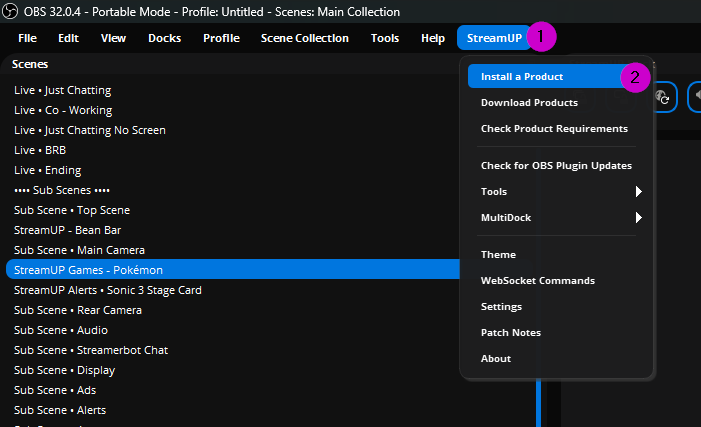Open the Scene Collection menu
This screenshot has height=427, width=701.
point(304,38)
